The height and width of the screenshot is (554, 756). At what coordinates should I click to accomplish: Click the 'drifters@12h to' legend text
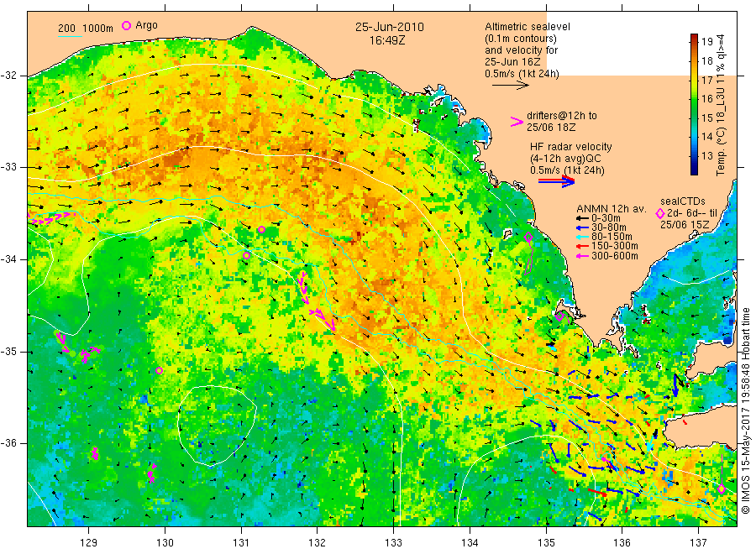click(562, 116)
